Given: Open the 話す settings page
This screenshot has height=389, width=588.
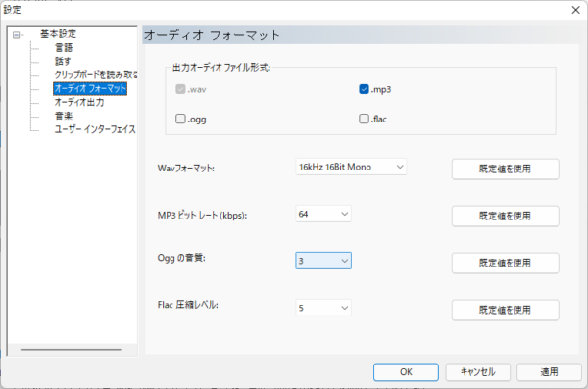Looking at the screenshot, I should pyautogui.click(x=63, y=61).
